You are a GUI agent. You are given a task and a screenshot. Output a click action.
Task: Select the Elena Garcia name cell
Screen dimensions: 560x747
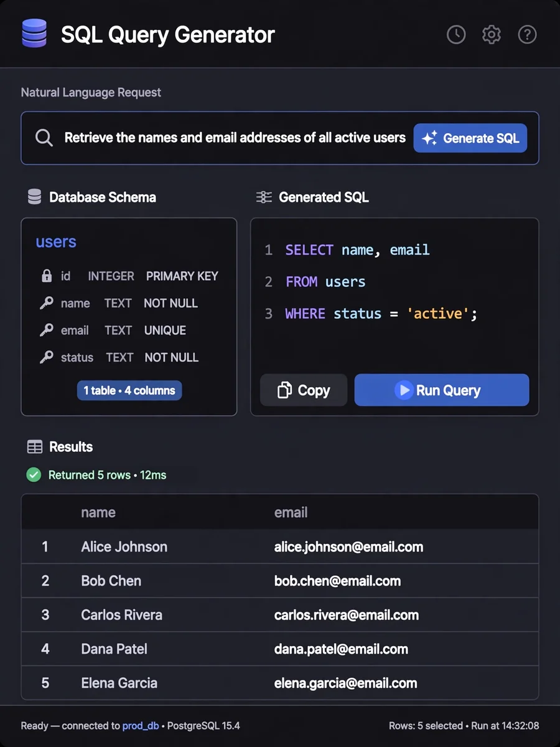(119, 683)
